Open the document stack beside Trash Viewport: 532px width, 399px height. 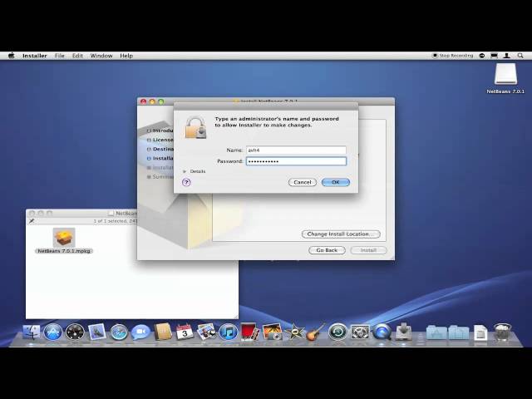(x=480, y=332)
